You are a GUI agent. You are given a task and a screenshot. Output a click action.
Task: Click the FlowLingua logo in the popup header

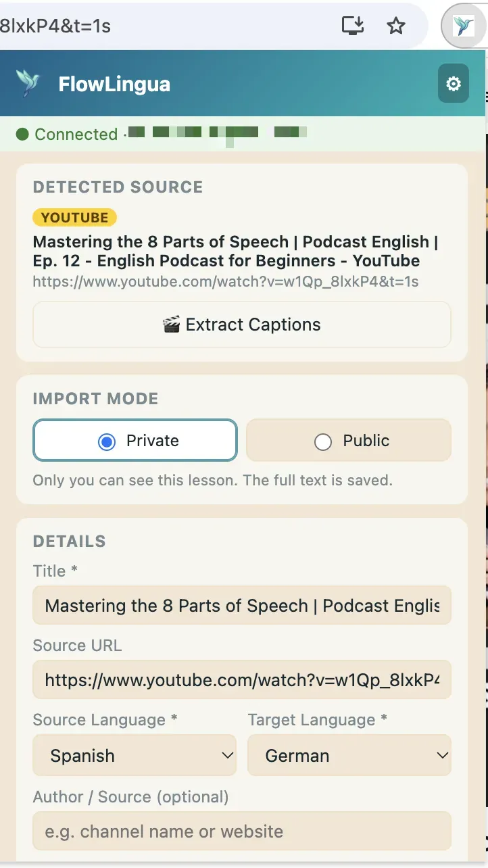(28, 84)
